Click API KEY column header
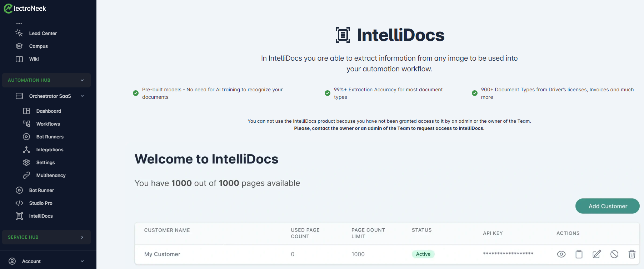 point(493,233)
